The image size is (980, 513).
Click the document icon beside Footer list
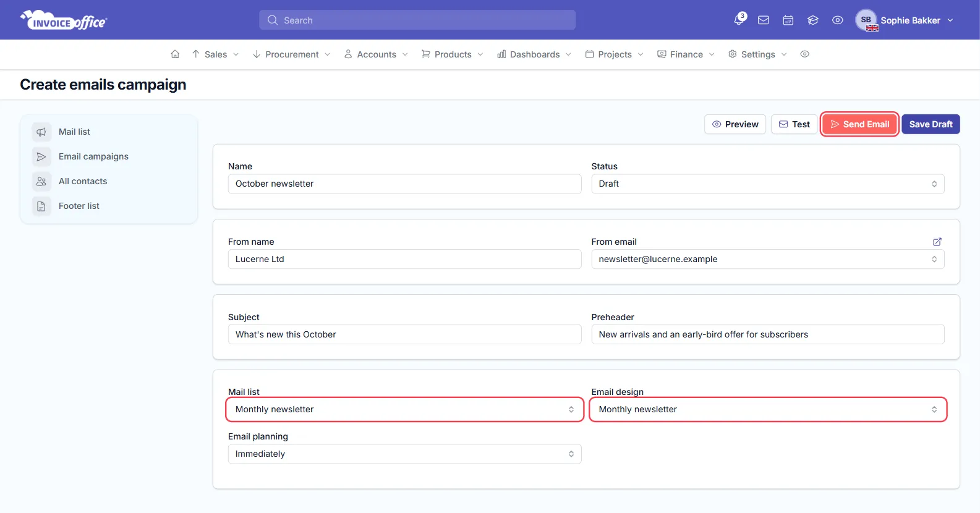coord(41,206)
